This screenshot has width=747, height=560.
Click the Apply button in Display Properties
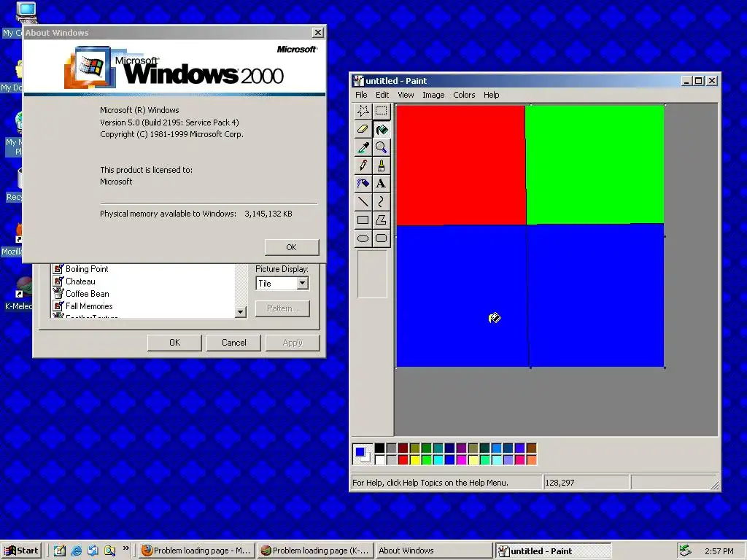[x=293, y=343]
